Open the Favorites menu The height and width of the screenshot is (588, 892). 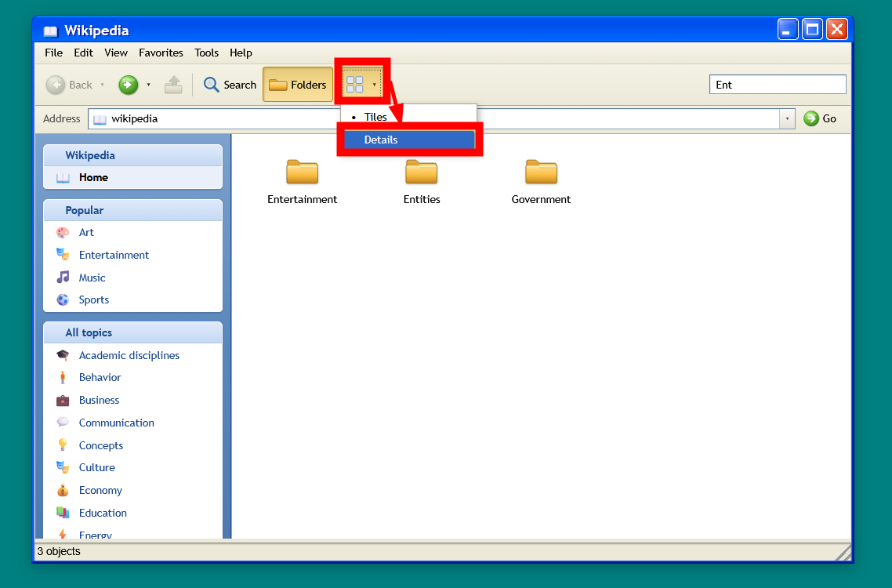point(161,53)
